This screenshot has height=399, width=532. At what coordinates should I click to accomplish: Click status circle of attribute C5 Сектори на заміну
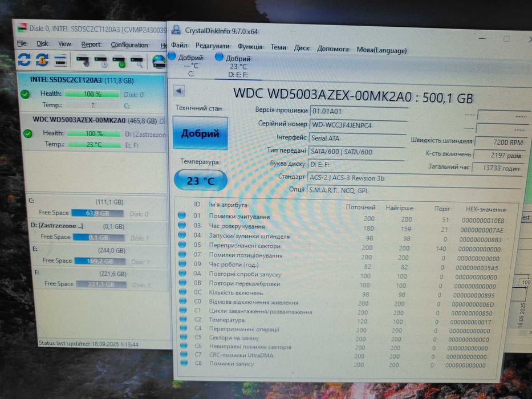point(184,336)
